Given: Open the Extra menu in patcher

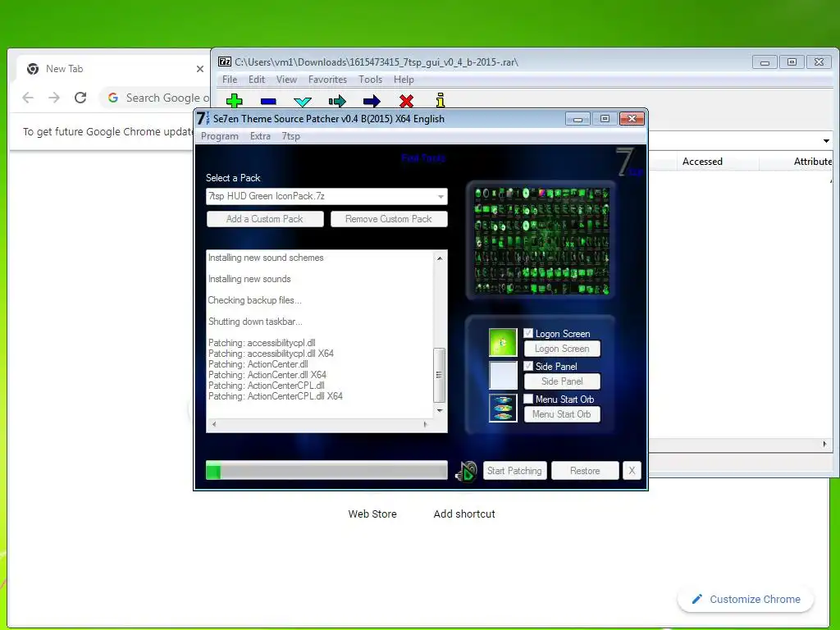Looking at the screenshot, I should point(260,136).
